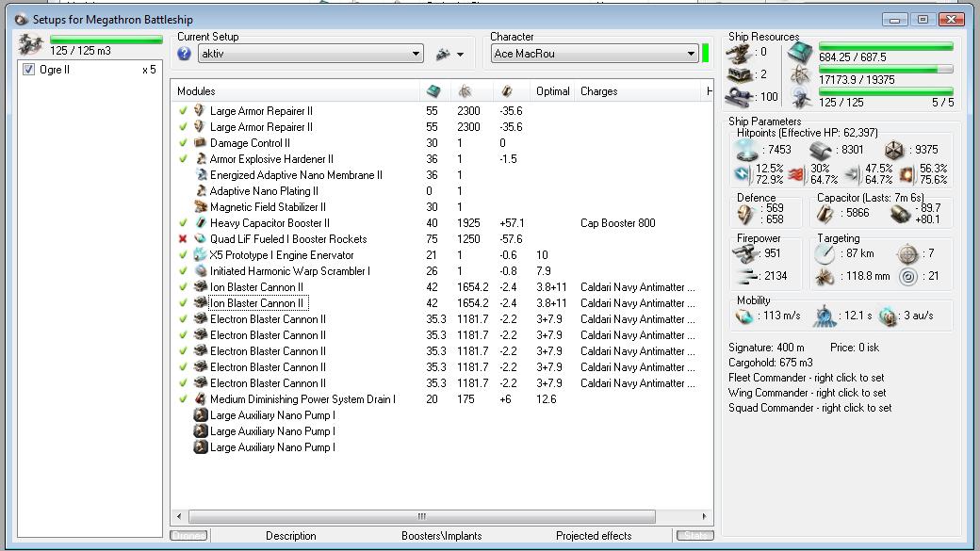Click the red X on Quad LiF Booster Rockets

[183, 239]
